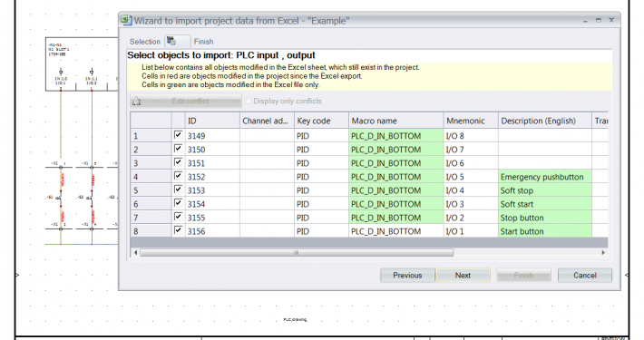Click the Emergency pushbutton description cell
The width and height of the screenshot is (644, 340).
pyautogui.click(x=545, y=177)
